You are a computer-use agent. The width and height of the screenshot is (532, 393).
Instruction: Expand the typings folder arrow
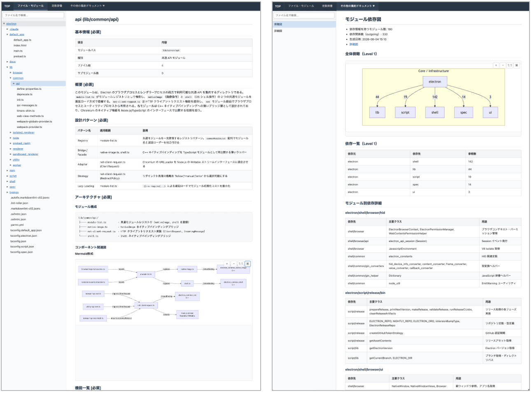pyautogui.click(x=7, y=192)
